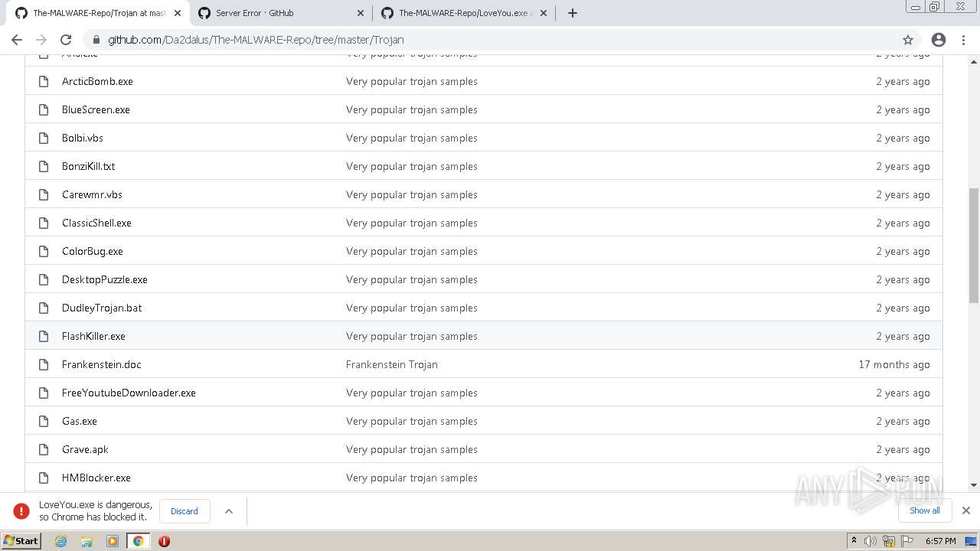Open the BlueScreen.exe file link

96,109
